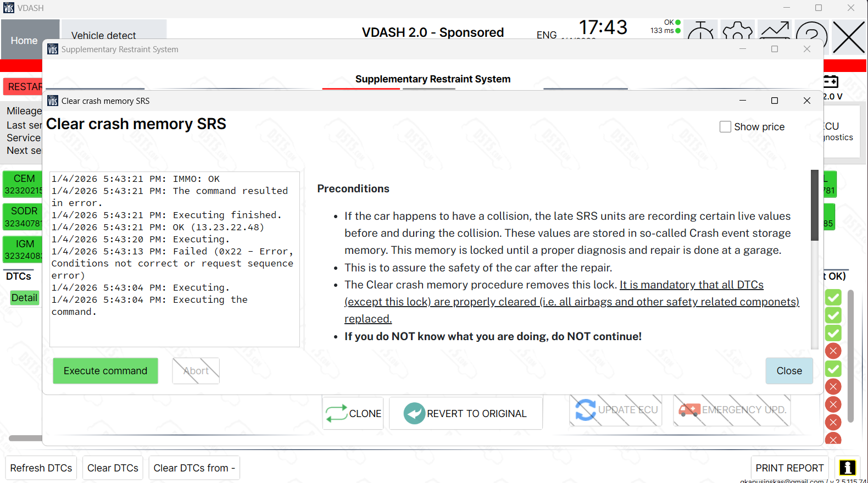Click the battery voltage icon
This screenshot has width=868, height=483.
831,81
